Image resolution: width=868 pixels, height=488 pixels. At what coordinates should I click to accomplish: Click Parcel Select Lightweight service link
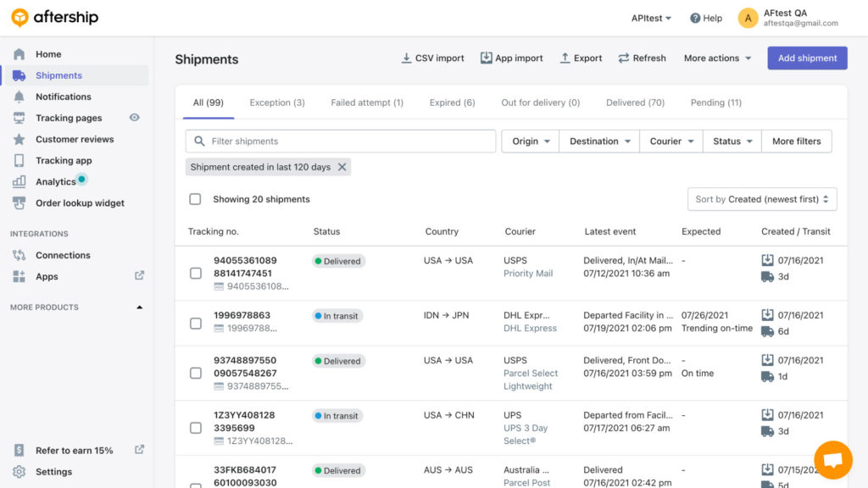(531, 380)
